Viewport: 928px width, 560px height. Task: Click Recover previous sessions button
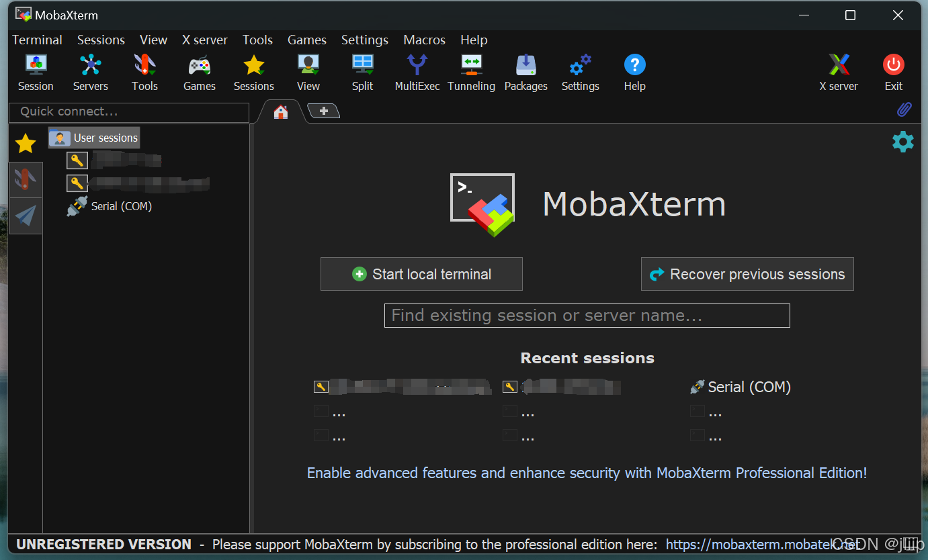coord(747,274)
